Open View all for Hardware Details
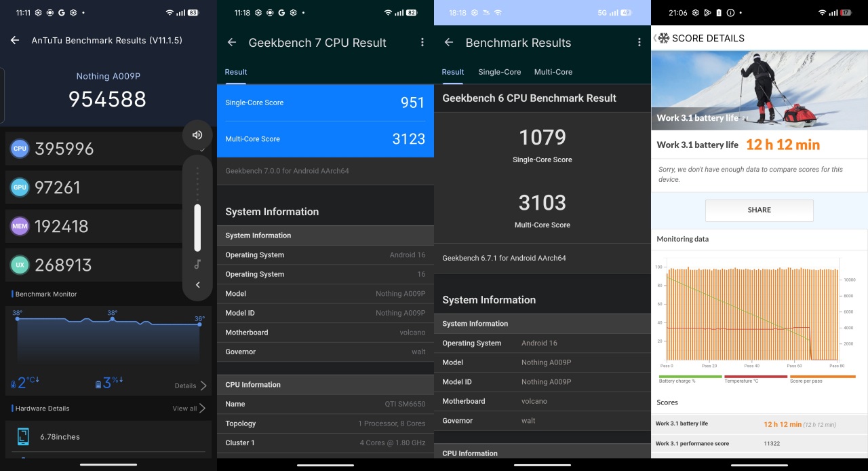Viewport: 868px width, 471px height. point(189,409)
